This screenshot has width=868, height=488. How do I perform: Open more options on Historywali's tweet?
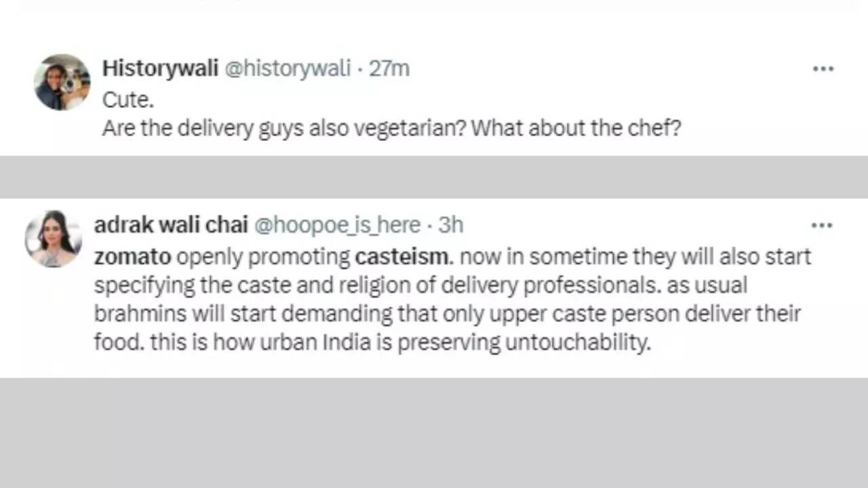pos(823,69)
